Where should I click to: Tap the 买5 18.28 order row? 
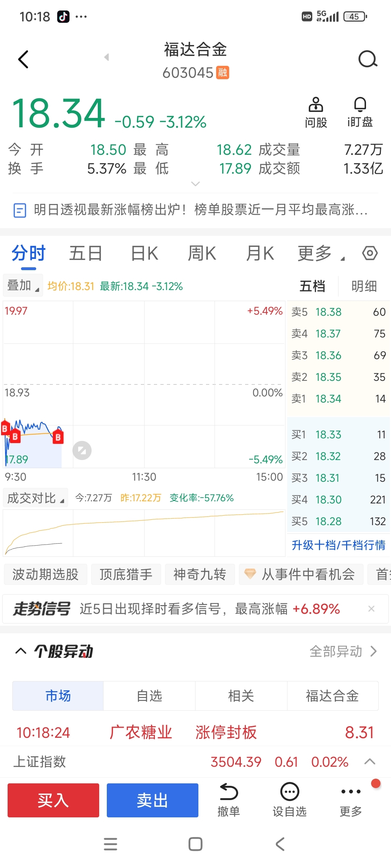point(339,521)
